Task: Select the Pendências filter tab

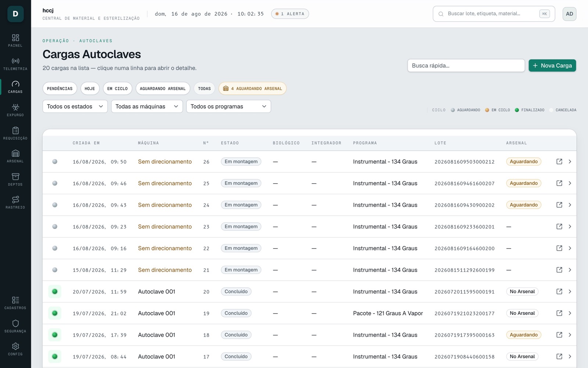Action: (60, 89)
